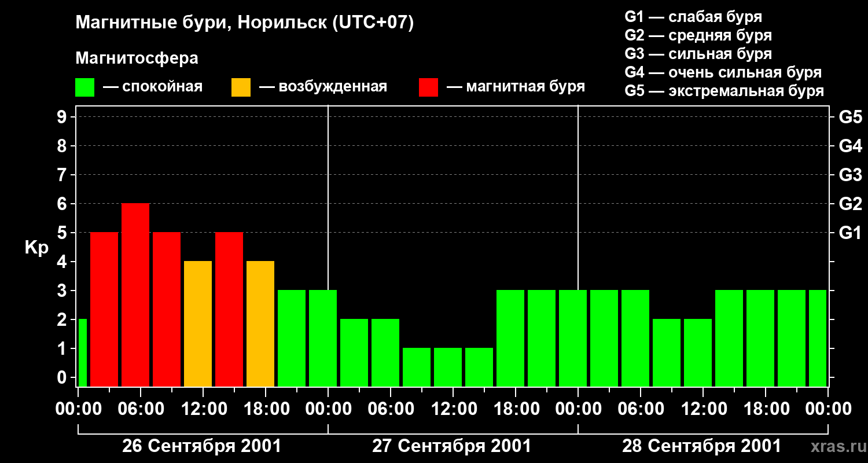This screenshot has width=868, height=463.
Task: Select the Kp 2 bar at 12:00 on 28 September
Action: (698, 353)
